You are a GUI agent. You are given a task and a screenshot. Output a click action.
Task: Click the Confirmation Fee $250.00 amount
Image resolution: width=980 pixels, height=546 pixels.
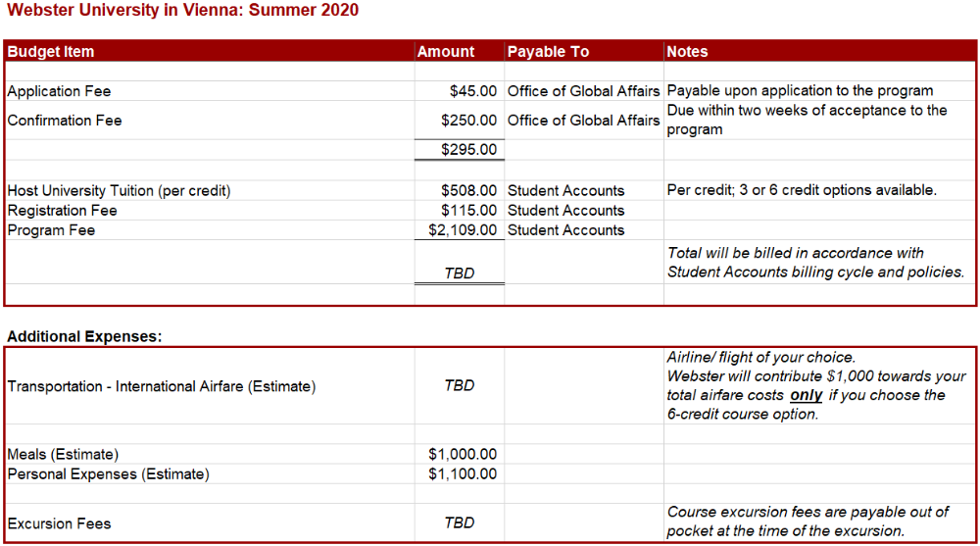click(468, 121)
